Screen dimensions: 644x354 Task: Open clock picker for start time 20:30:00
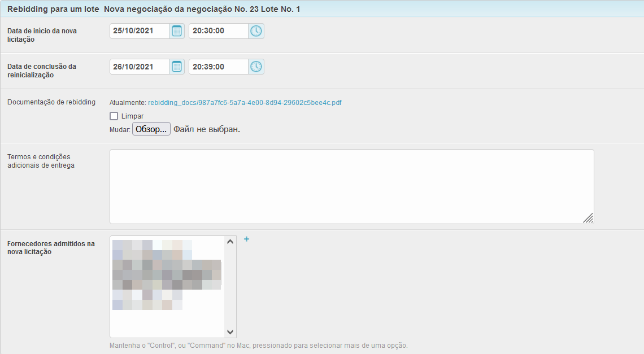tap(256, 31)
